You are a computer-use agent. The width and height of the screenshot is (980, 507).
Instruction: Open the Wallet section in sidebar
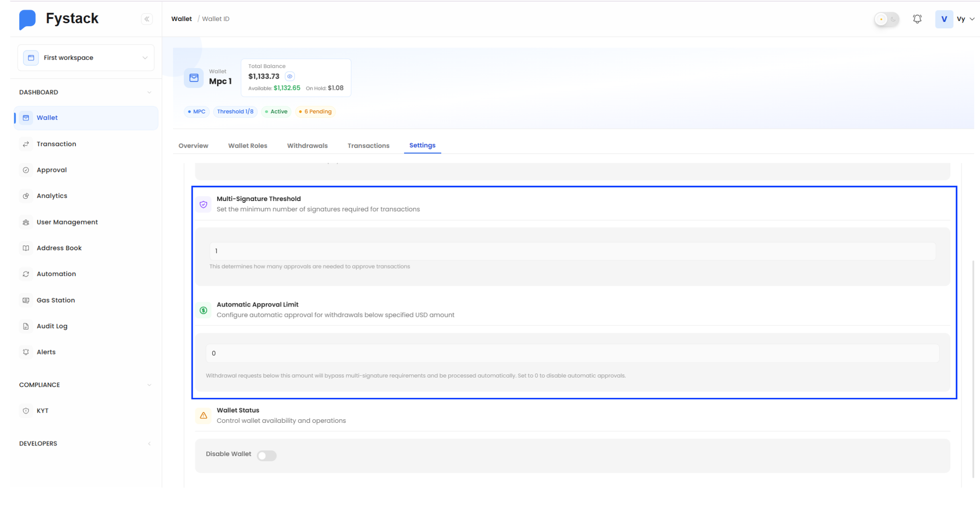[47, 118]
